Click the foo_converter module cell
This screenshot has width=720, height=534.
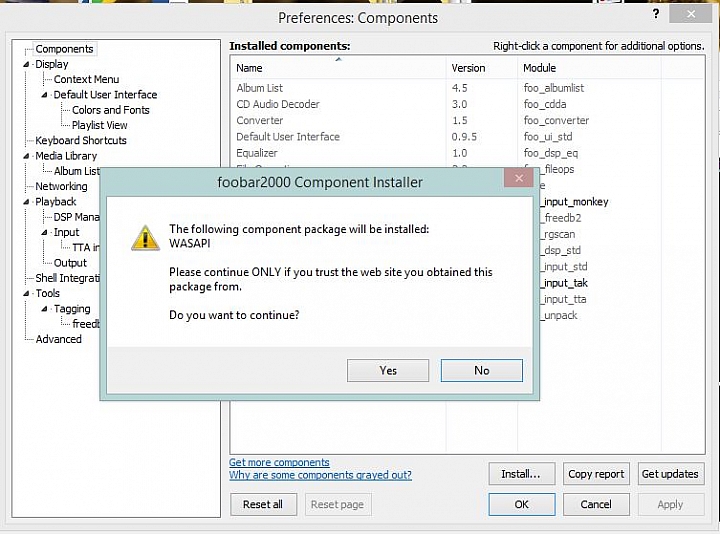[x=556, y=120]
